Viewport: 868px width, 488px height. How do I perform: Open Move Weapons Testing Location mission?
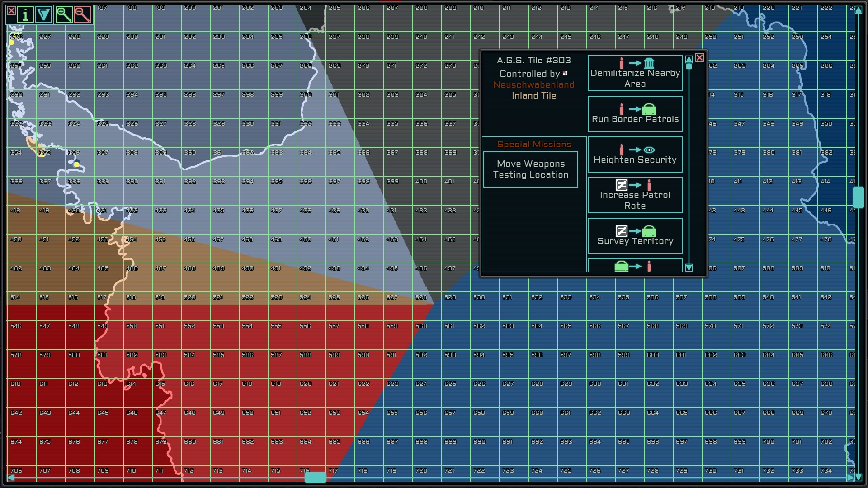531,169
